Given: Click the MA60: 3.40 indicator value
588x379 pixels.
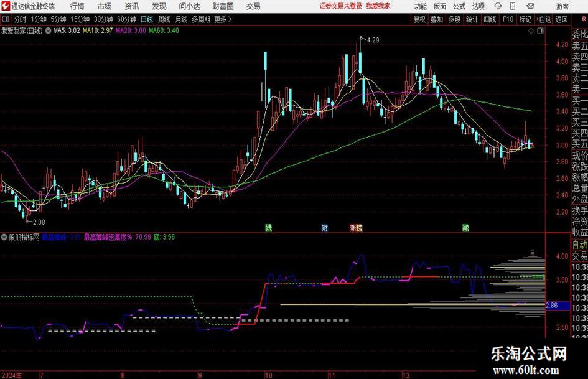Looking at the screenshot, I should coord(164,30).
